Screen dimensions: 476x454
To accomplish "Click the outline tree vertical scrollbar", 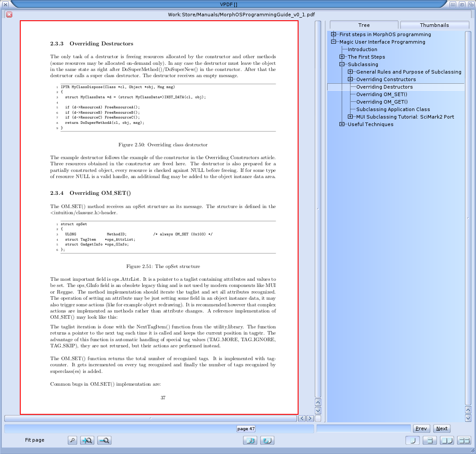I will [468, 218].
